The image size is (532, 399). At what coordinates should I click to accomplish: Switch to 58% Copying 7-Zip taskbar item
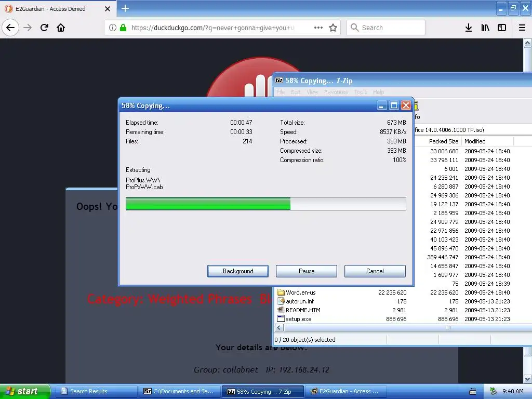263,392
